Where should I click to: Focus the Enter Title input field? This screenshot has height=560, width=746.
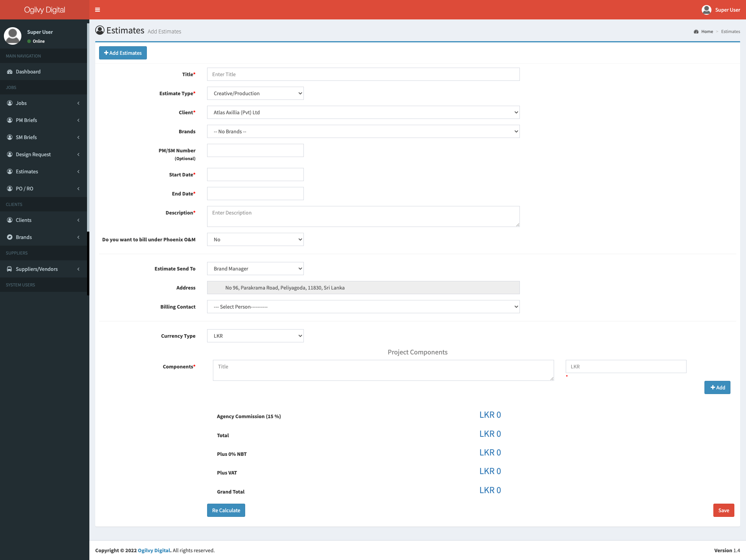(x=363, y=74)
